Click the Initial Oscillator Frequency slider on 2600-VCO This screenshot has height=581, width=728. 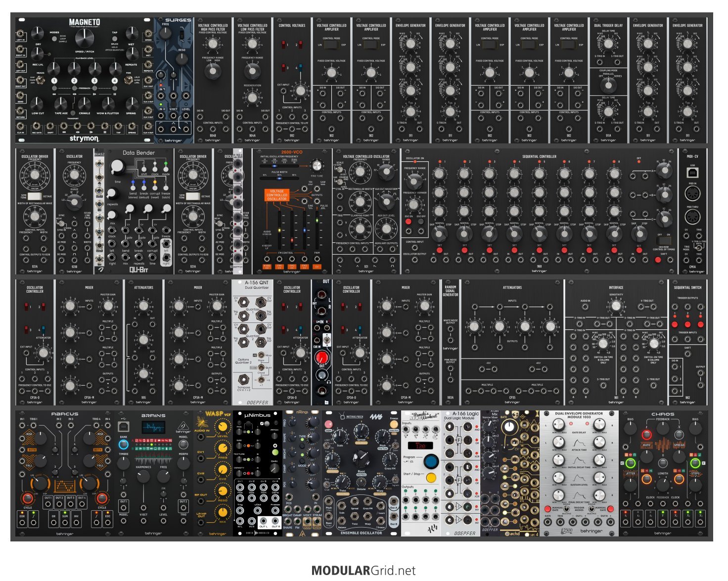(279, 166)
